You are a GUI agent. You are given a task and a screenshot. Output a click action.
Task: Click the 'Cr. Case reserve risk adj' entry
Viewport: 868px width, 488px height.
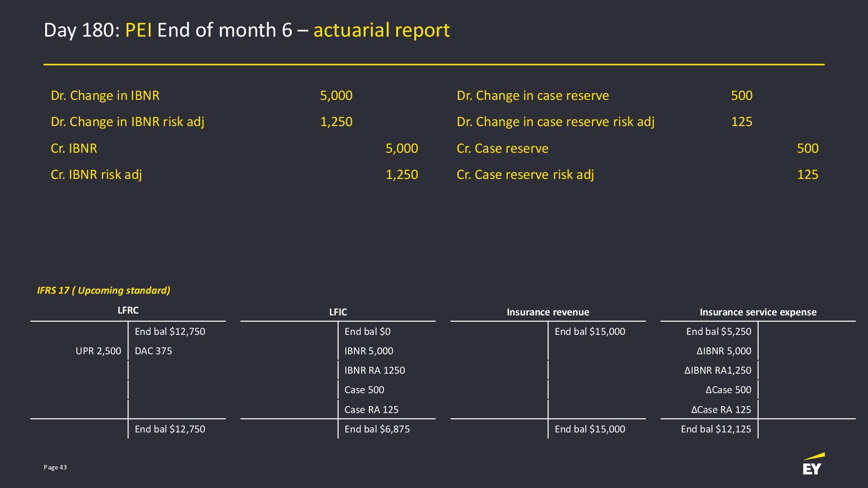(525, 174)
